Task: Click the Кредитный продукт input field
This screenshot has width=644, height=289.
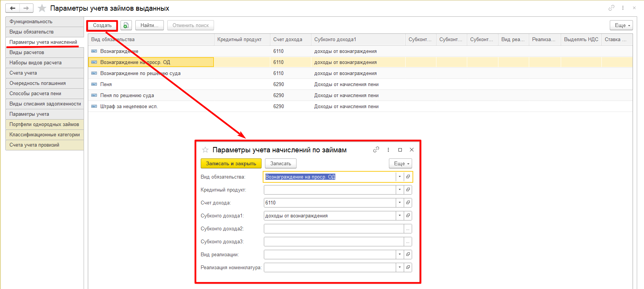Action: (x=330, y=190)
